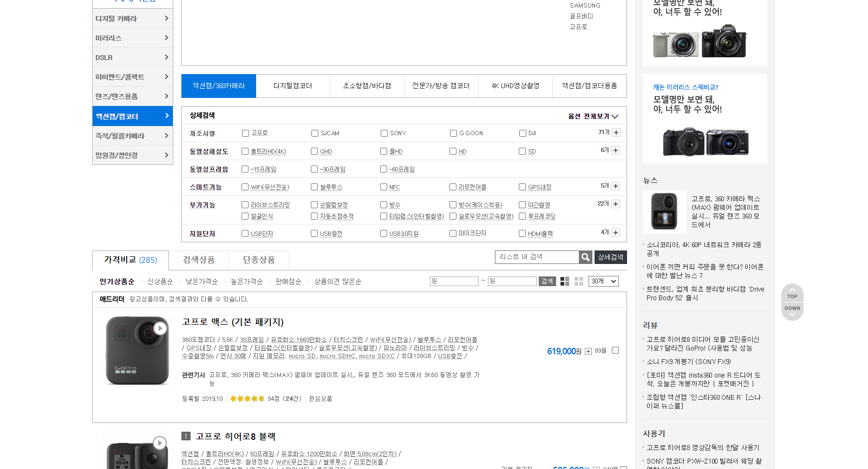
Task: Select the 전문가/방송 캠코더 tab
Action: click(441, 86)
